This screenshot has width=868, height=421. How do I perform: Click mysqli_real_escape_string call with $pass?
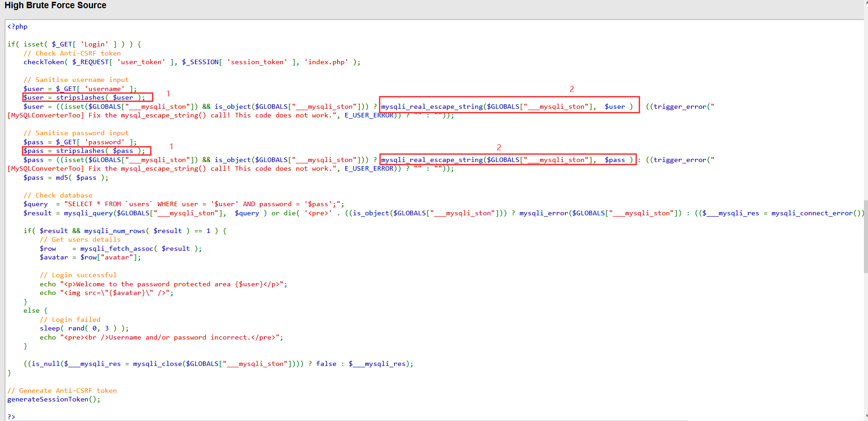(507, 160)
